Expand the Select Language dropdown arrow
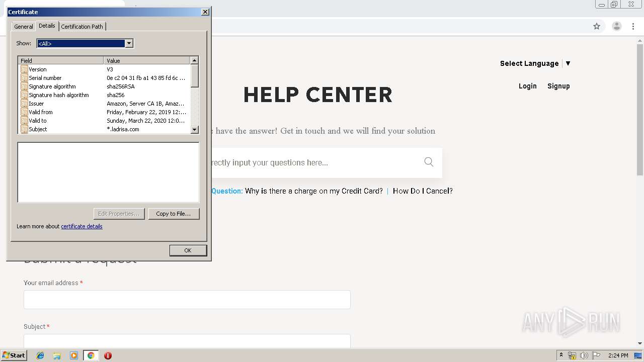Viewport: 644px width, 362px height. pyautogui.click(x=568, y=63)
